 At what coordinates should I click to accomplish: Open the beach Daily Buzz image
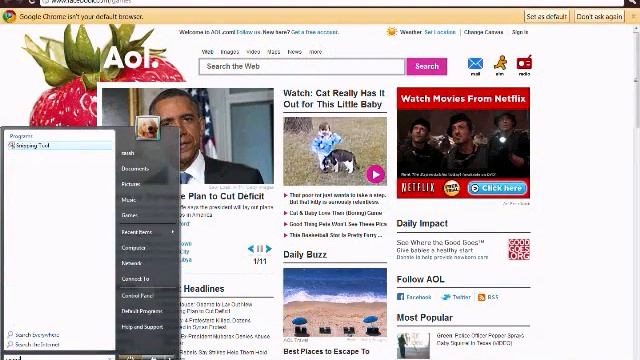pos(335,302)
